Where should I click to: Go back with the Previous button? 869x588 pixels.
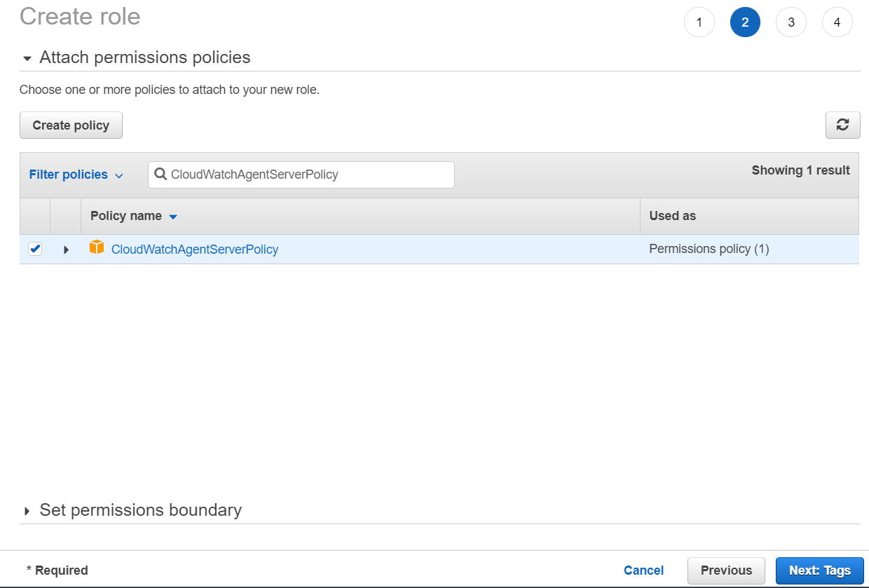(x=726, y=570)
